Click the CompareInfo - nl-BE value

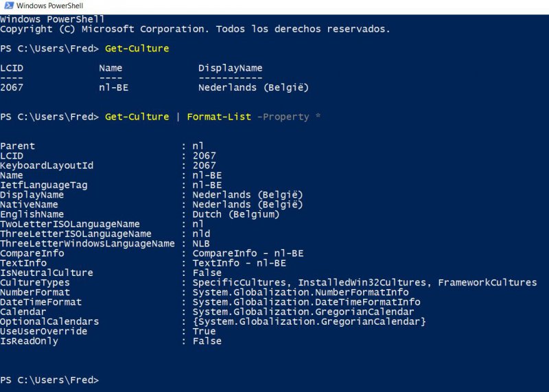point(247,253)
